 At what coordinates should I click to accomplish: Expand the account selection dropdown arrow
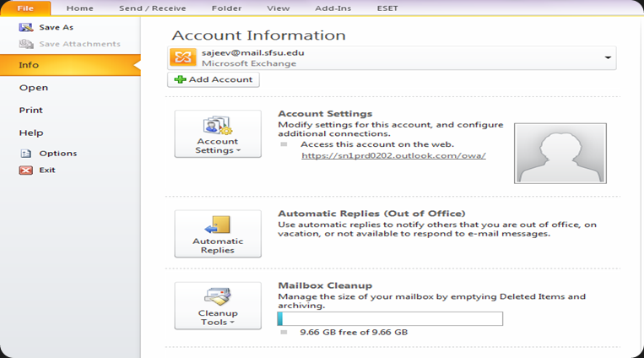[x=608, y=57]
